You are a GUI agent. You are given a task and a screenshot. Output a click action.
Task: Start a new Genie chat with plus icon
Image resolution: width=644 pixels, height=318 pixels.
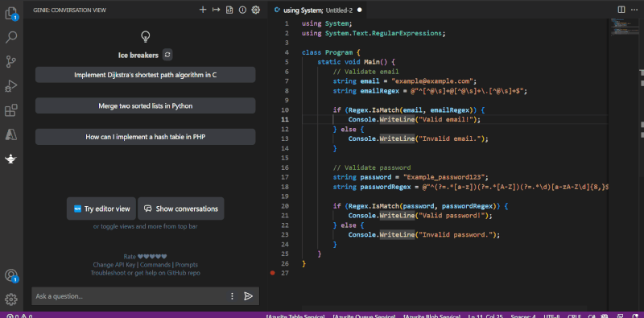tap(203, 10)
